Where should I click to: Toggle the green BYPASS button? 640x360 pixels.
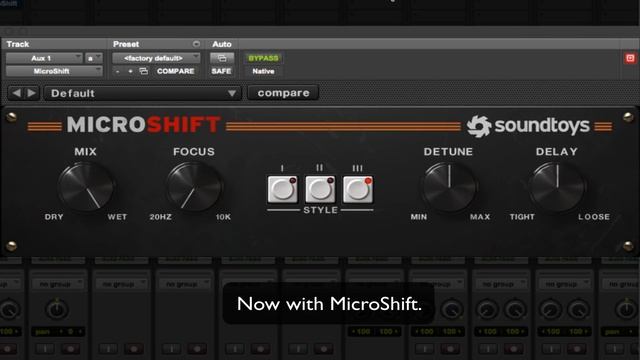pyautogui.click(x=263, y=58)
